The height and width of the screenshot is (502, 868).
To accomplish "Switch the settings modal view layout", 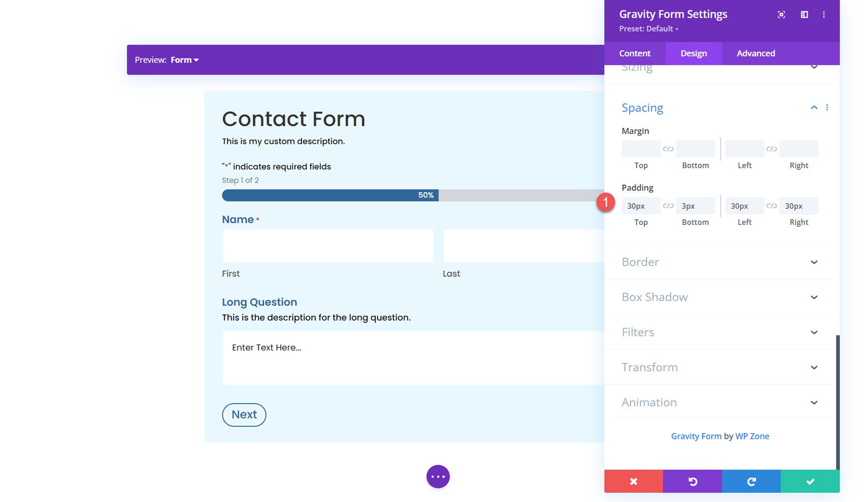I will click(x=804, y=14).
